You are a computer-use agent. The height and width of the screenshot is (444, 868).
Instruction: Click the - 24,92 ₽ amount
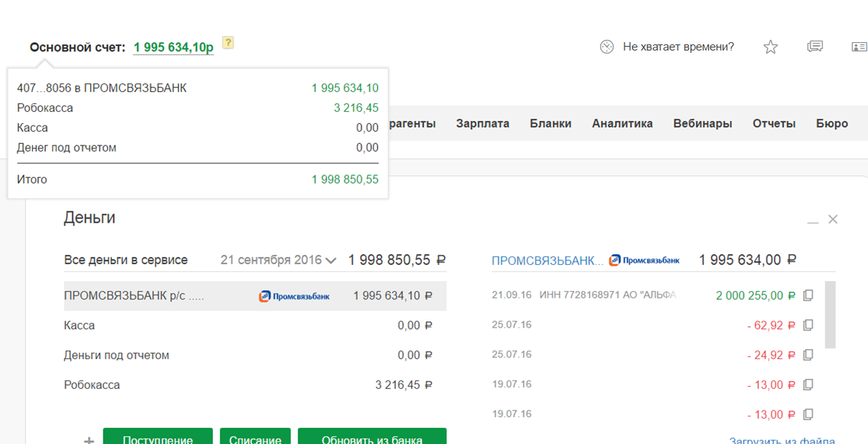771,355
